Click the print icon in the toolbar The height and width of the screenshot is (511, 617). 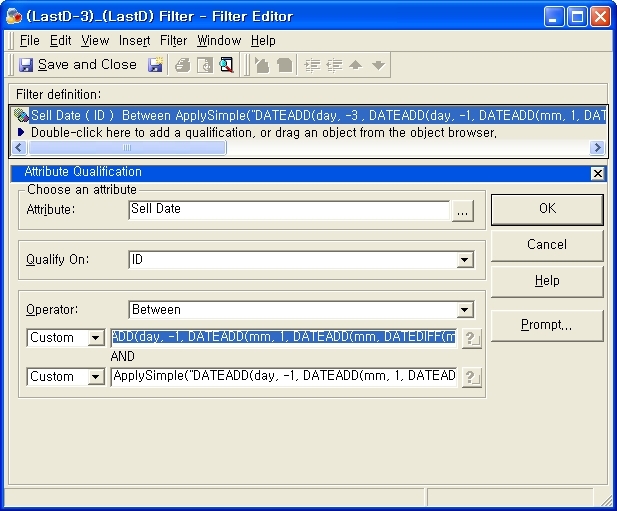click(x=182, y=65)
